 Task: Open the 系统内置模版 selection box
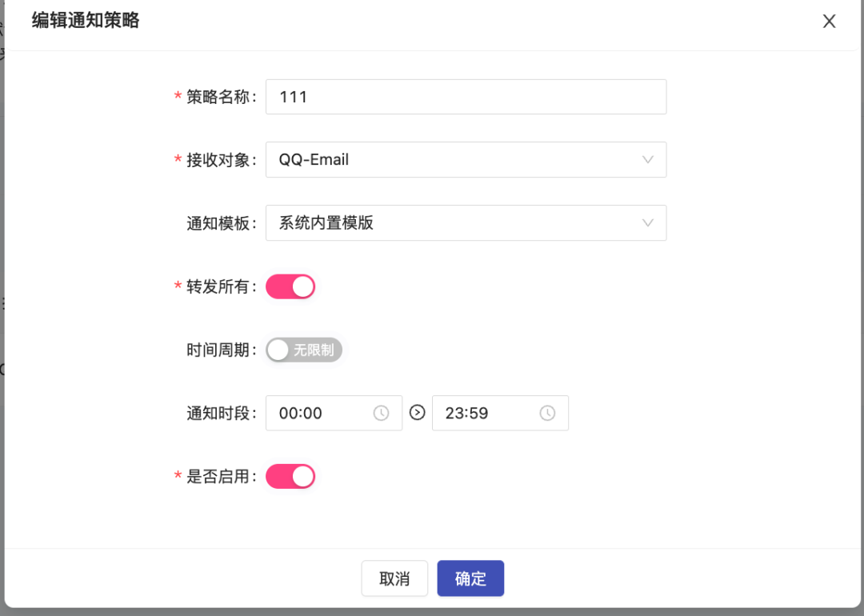(466, 223)
